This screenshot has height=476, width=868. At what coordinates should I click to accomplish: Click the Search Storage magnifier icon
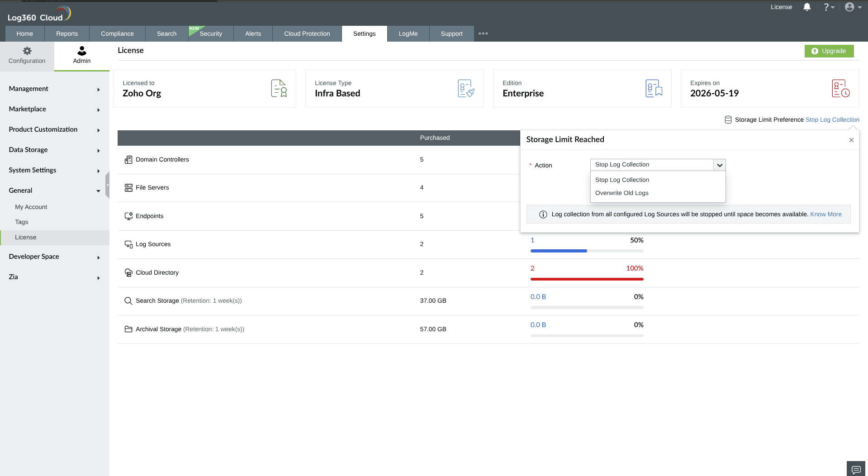128,301
